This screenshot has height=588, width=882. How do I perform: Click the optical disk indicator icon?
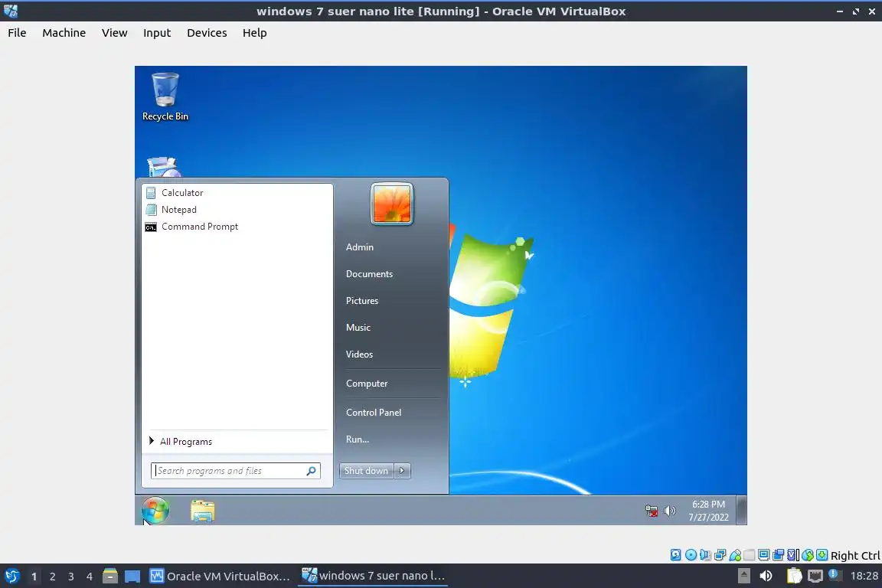coord(691,555)
